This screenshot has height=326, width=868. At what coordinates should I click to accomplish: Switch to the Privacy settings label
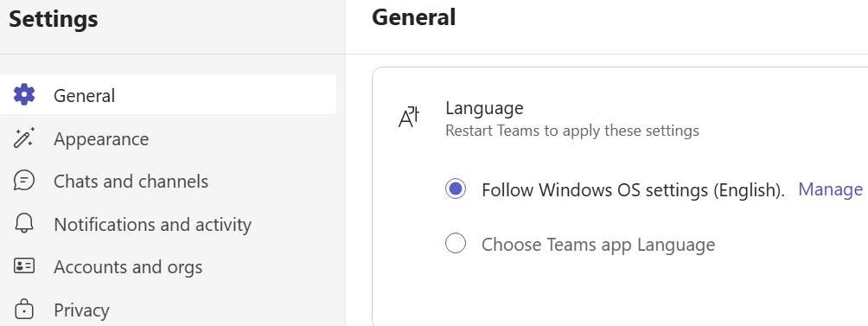pos(81,310)
